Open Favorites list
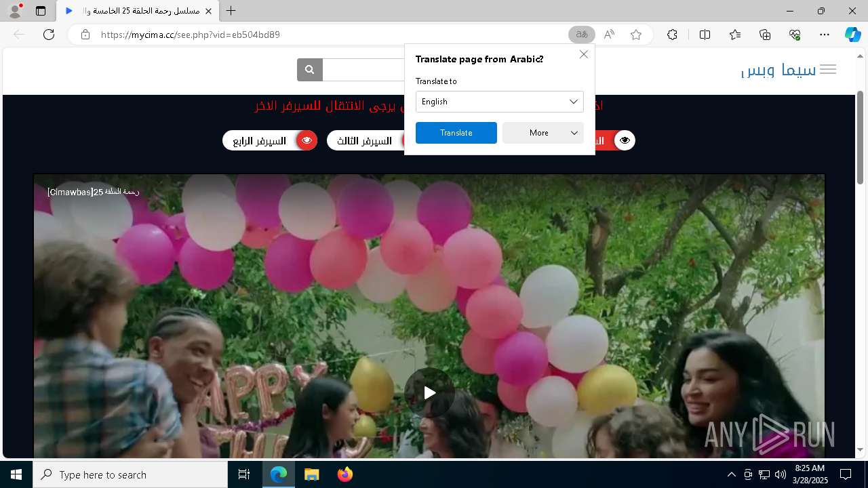Viewport: 868px width, 488px height. (735, 35)
